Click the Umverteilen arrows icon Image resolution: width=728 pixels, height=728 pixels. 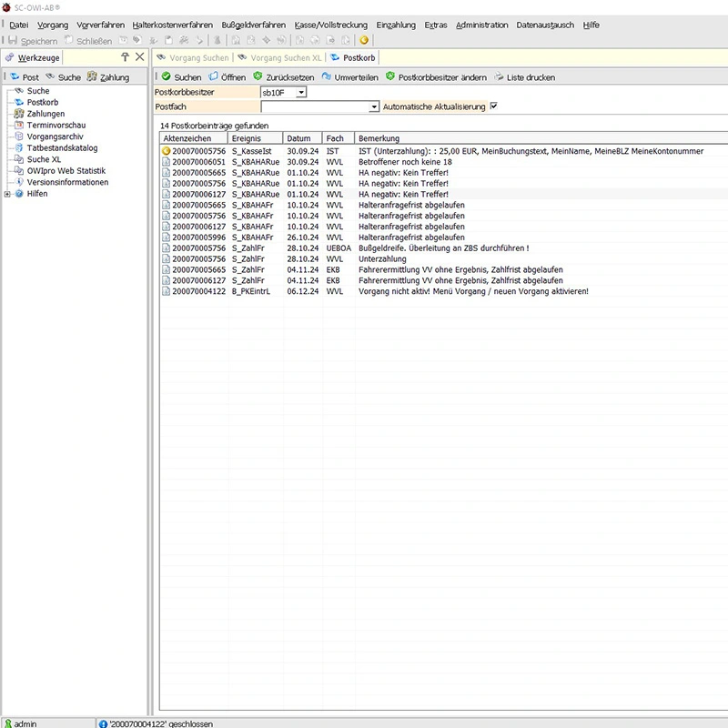point(327,77)
